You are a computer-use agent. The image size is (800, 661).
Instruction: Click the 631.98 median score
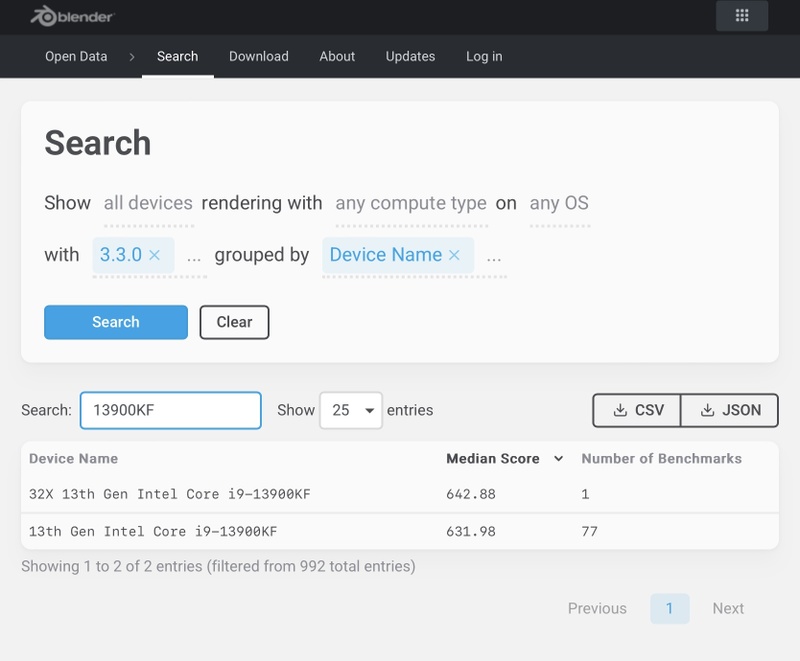[470, 531]
